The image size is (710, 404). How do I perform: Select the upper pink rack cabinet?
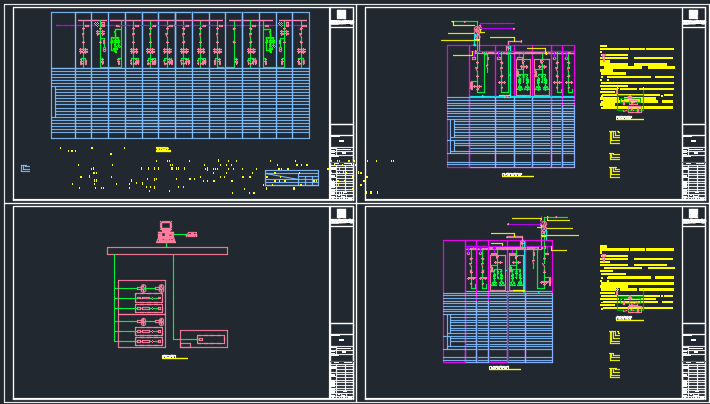point(142,297)
